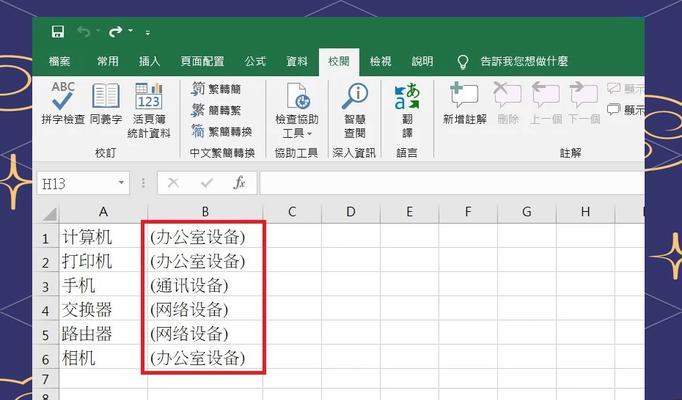Open the Name Box dropdown arrow

[121, 183]
